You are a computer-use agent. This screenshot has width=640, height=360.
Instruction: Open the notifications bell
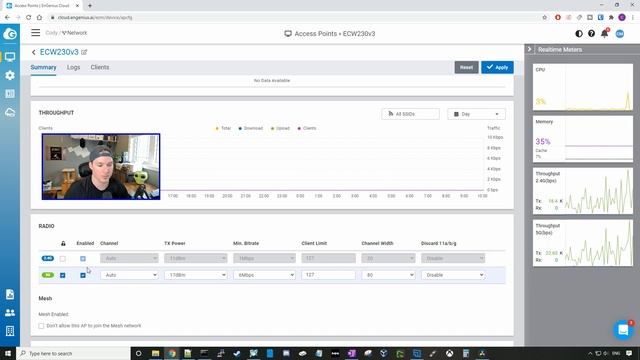pos(604,33)
